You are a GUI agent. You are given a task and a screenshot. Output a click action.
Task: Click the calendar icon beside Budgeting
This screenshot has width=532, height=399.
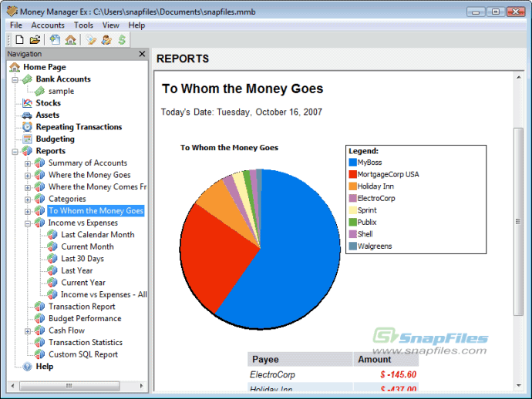pos(27,139)
